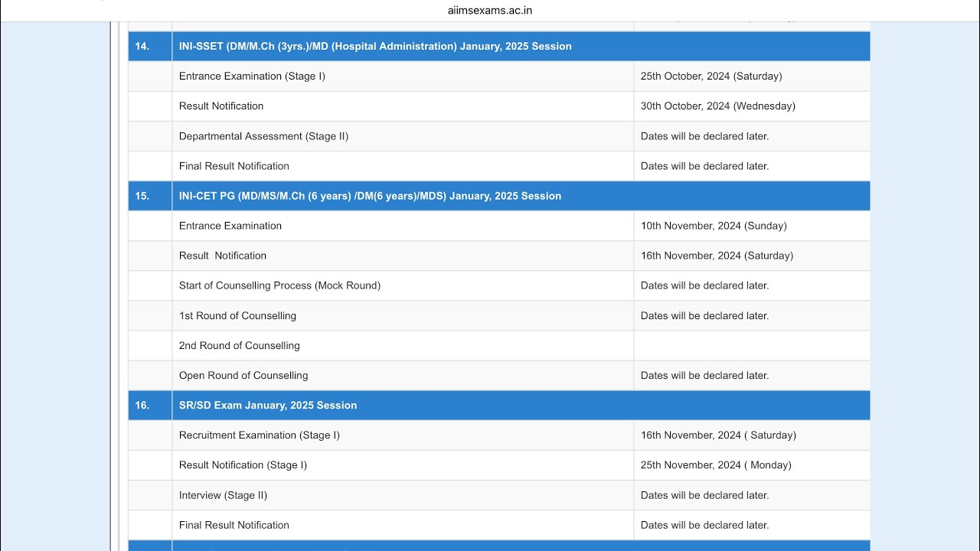This screenshot has width=980, height=551.
Task: Click Result Notification (Stage I) label
Action: pos(243,465)
